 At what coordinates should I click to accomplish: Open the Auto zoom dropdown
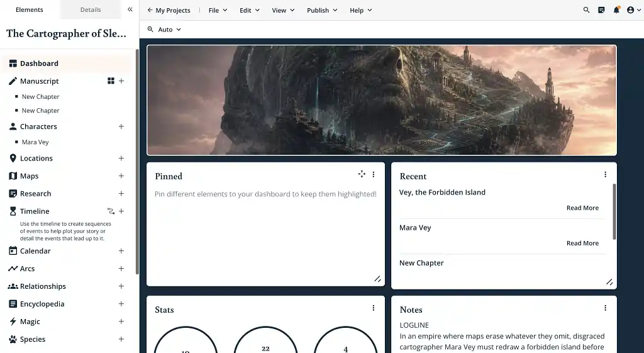coord(164,30)
